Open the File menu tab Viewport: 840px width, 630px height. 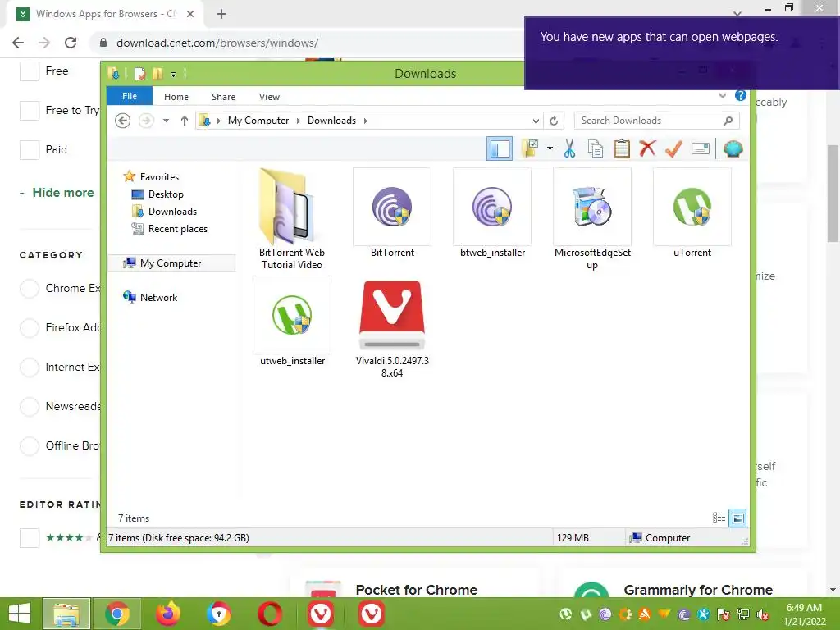click(x=130, y=96)
